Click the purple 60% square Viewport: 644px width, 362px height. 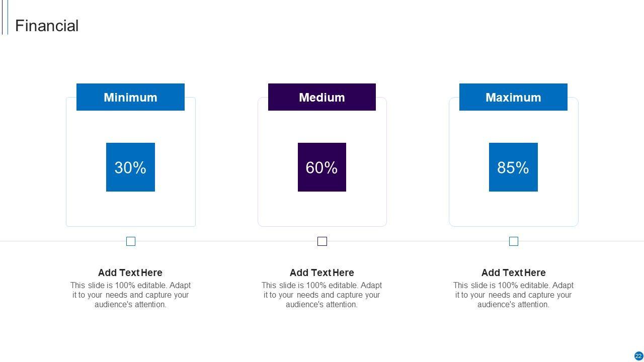(322, 167)
